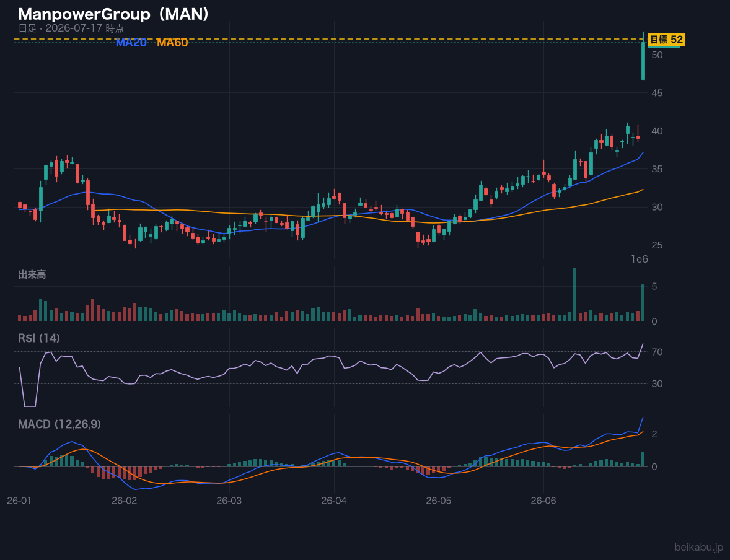Click the 26-02 date axis label
730x560 pixels.
click(125, 501)
